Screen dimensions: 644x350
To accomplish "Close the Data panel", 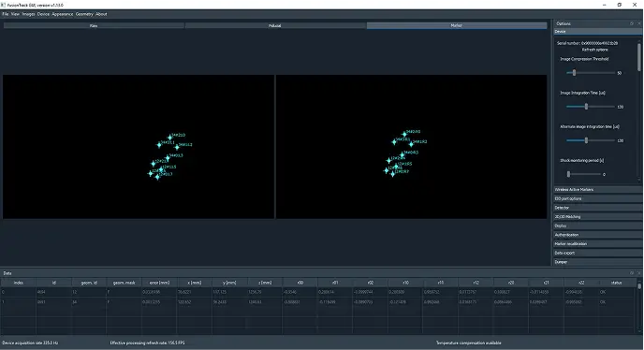I will [639, 272].
